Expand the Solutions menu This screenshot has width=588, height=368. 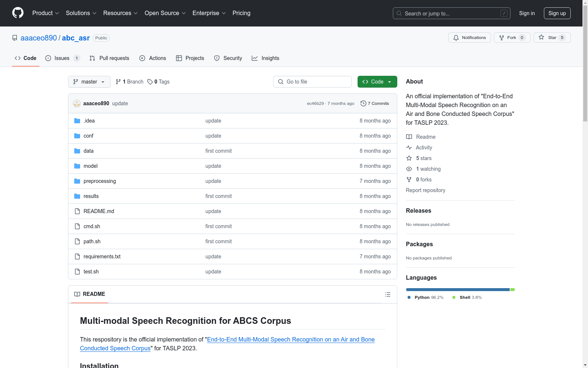point(81,13)
